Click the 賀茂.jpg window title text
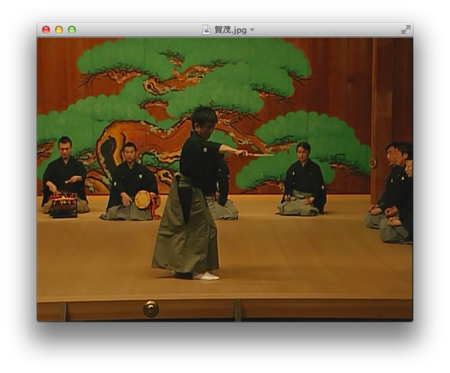 click(230, 30)
